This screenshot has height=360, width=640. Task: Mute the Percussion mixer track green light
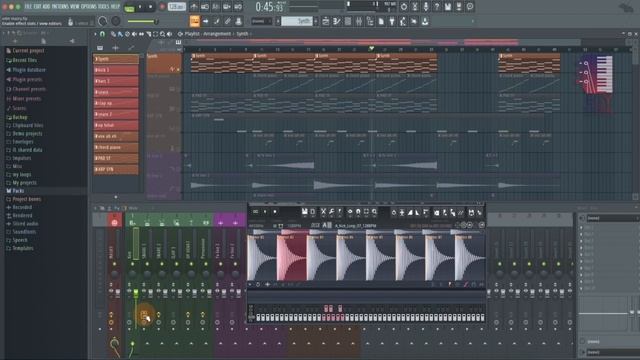(x=206, y=264)
